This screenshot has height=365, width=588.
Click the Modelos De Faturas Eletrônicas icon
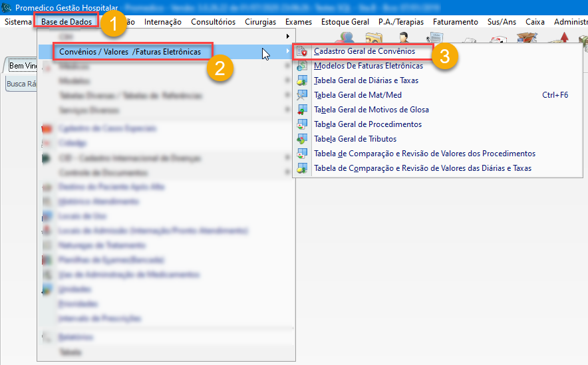pyautogui.click(x=303, y=66)
